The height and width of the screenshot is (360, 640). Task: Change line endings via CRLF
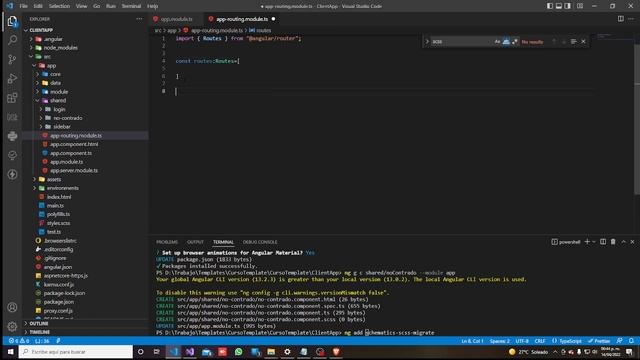click(x=540, y=341)
